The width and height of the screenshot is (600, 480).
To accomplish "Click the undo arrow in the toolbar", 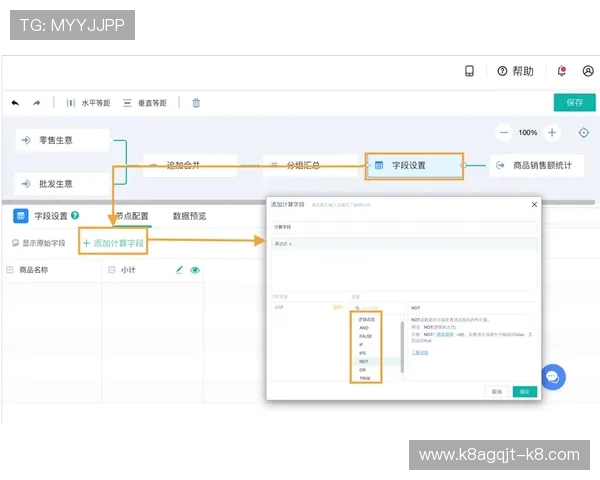I will coord(15,103).
